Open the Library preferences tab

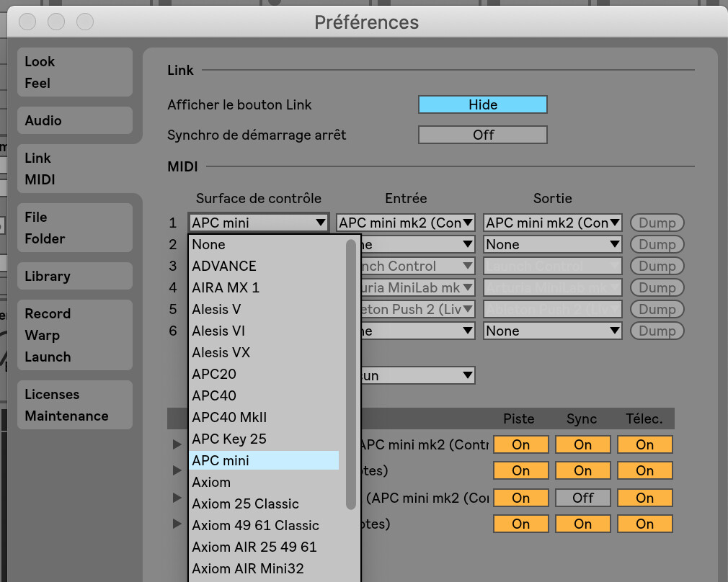[x=75, y=276]
